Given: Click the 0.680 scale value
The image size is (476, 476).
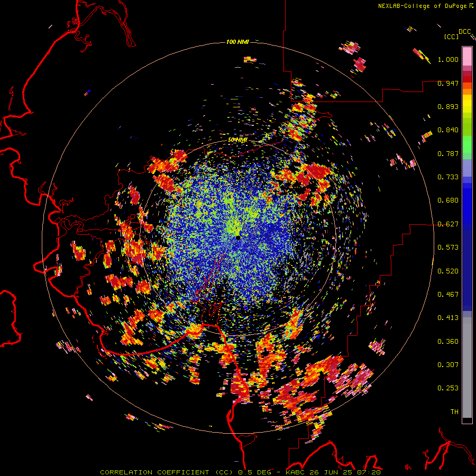Looking at the screenshot, I should coord(448,200).
